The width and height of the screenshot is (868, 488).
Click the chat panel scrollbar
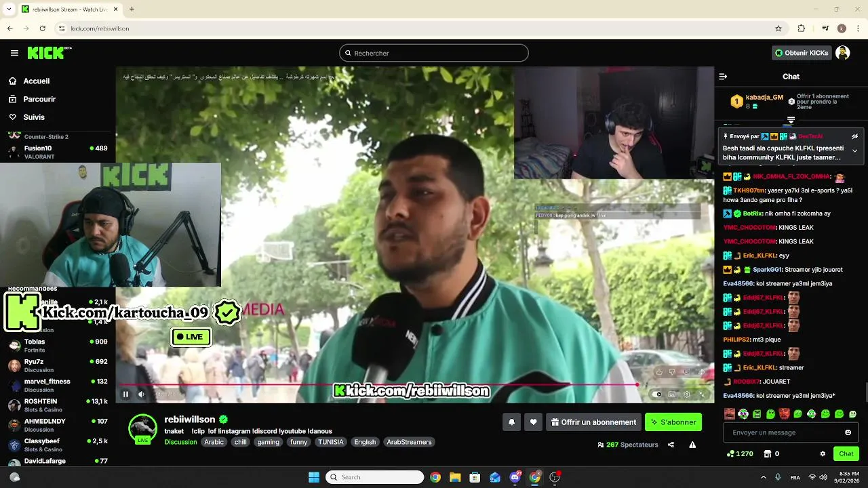tap(865, 392)
